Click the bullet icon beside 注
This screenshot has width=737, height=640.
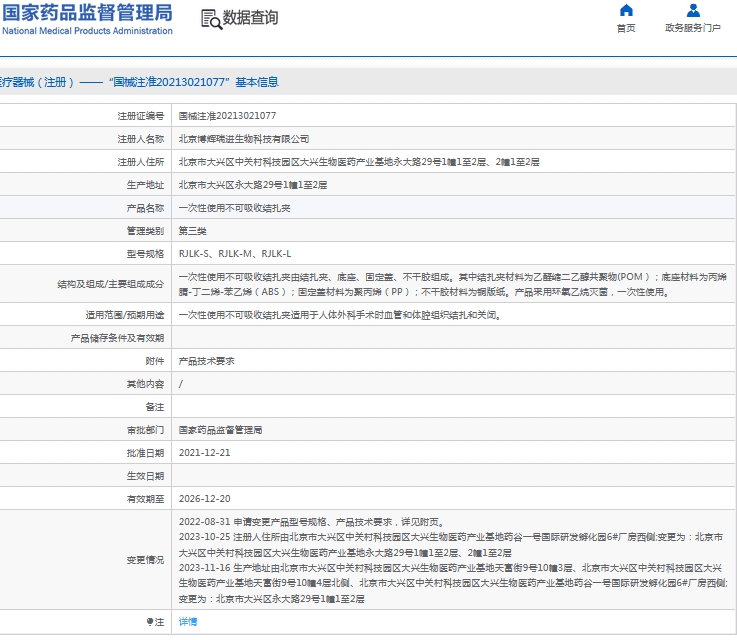pos(150,622)
